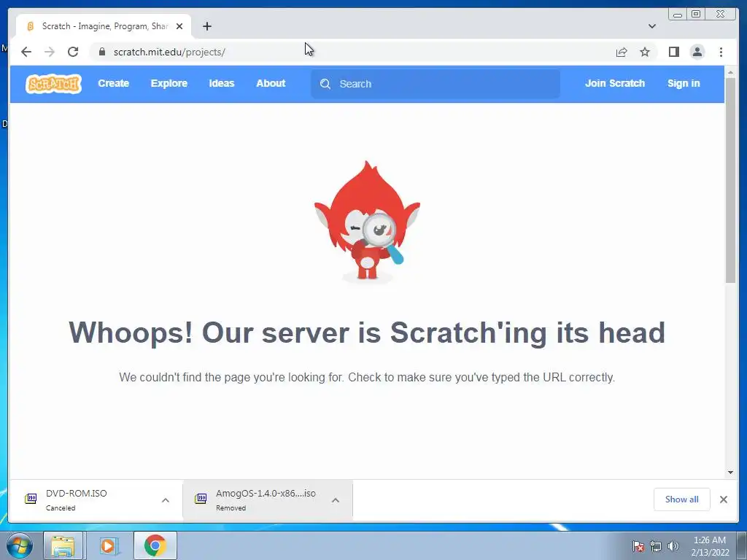The image size is (747, 560).
Task: Open the Ideas menu item
Action: (x=222, y=83)
